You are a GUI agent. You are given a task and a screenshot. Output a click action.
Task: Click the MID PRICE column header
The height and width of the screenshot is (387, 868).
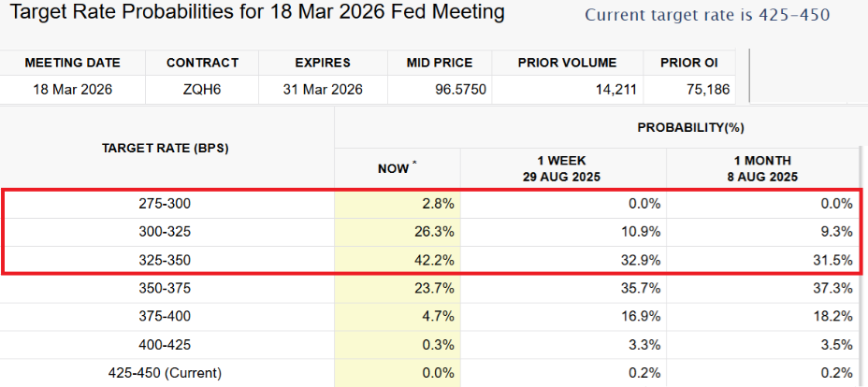[440, 63]
